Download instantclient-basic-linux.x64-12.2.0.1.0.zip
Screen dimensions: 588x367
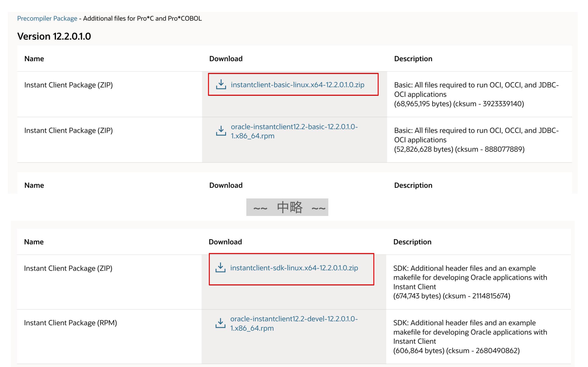click(x=297, y=85)
